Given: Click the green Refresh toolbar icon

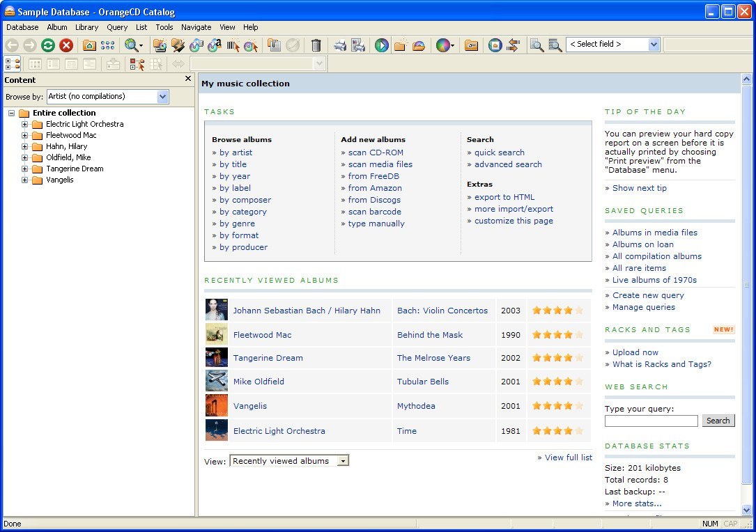Looking at the screenshot, I should coord(48,45).
